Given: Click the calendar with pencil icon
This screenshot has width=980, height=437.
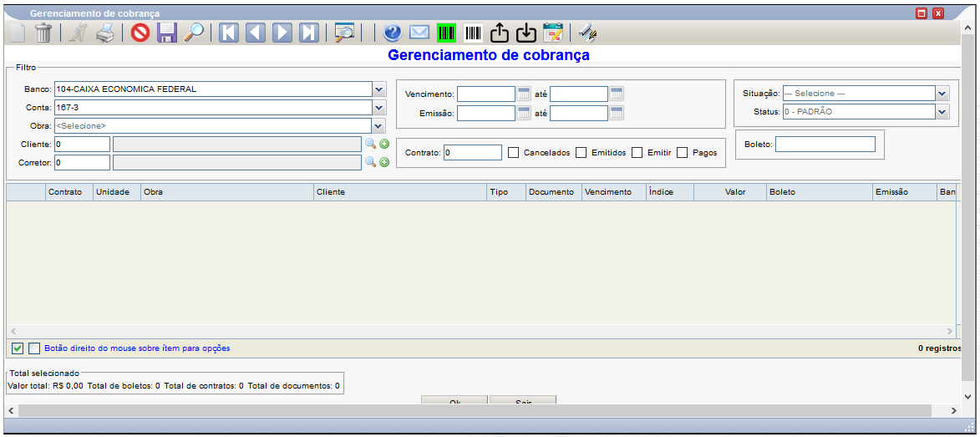Looking at the screenshot, I should tap(553, 33).
